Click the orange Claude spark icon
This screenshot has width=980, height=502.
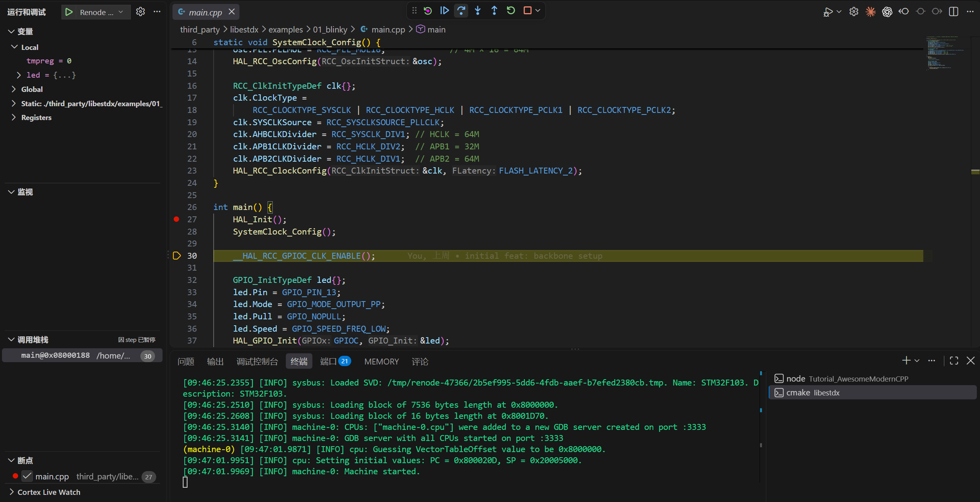871,12
